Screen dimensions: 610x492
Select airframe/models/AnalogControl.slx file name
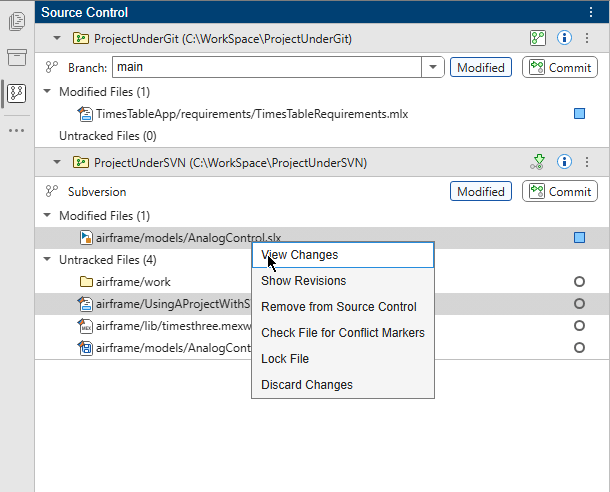[189, 238]
